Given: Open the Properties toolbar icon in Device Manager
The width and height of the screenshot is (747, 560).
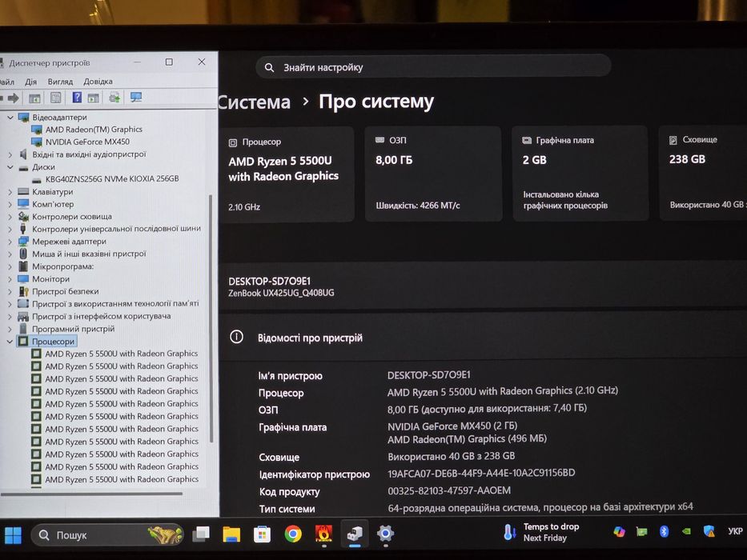Looking at the screenshot, I should coord(56,98).
